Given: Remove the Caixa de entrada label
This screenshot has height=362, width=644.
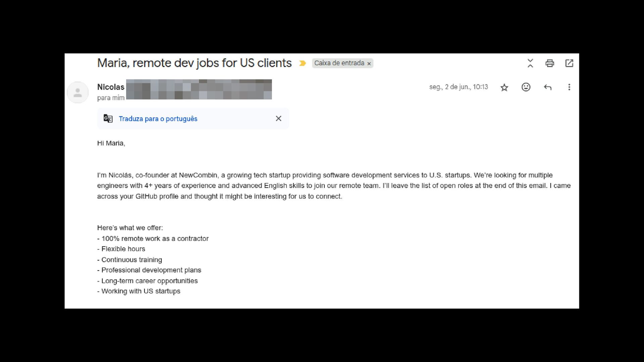Looking at the screenshot, I should [x=369, y=63].
